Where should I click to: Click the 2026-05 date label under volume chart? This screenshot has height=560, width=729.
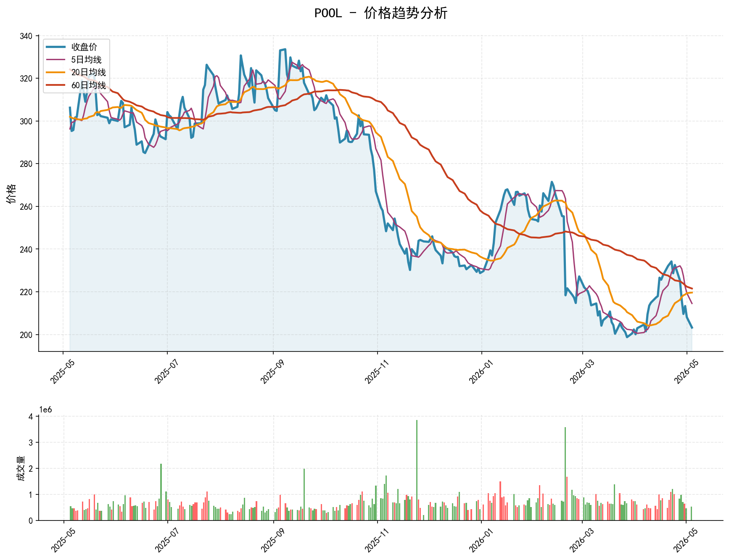coord(686,540)
